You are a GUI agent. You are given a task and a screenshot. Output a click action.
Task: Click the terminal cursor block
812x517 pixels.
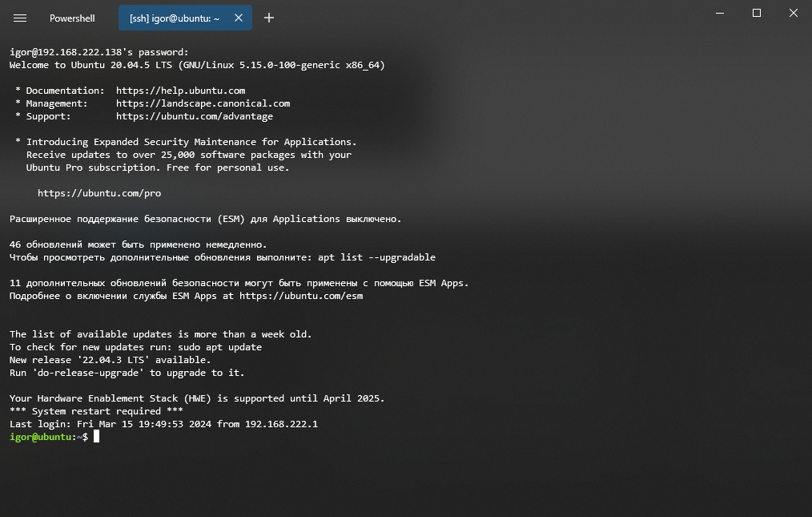pyautogui.click(x=96, y=437)
